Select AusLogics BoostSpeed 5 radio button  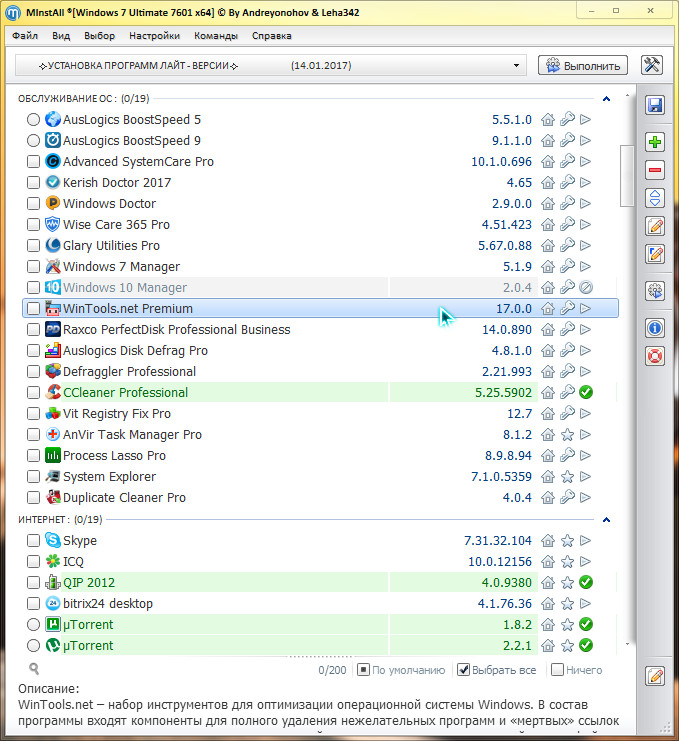click(x=33, y=120)
